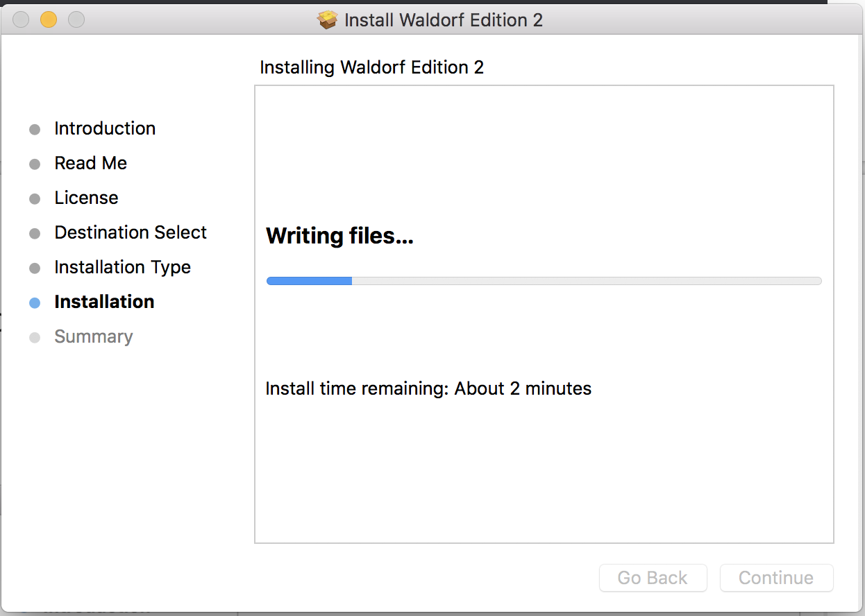The height and width of the screenshot is (616, 865).
Task: Click the Writing files progress bar
Action: pos(544,281)
